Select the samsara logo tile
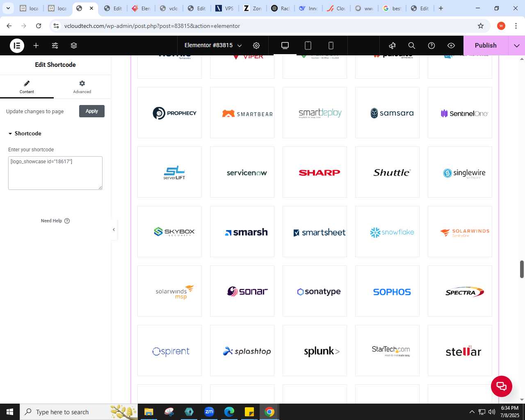 click(x=387, y=112)
